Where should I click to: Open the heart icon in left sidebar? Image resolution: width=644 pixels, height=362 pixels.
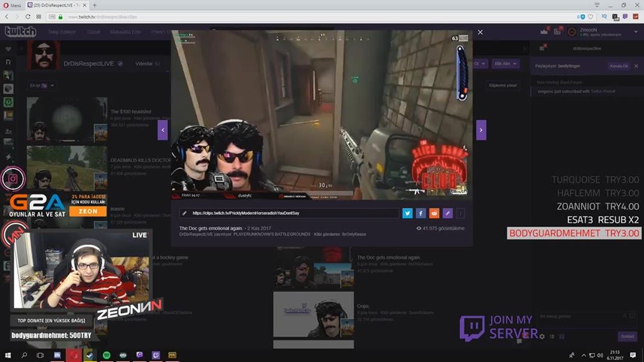pyautogui.click(x=8, y=49)
